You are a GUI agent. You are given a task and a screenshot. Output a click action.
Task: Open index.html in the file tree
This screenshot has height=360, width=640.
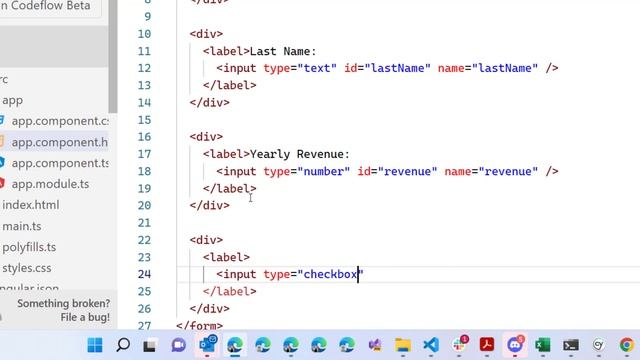[31, 205]
